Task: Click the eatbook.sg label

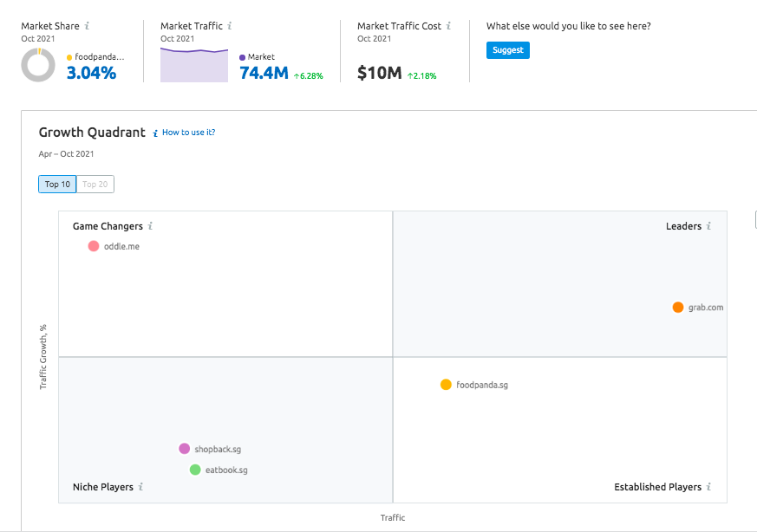Action: (226, 470)
